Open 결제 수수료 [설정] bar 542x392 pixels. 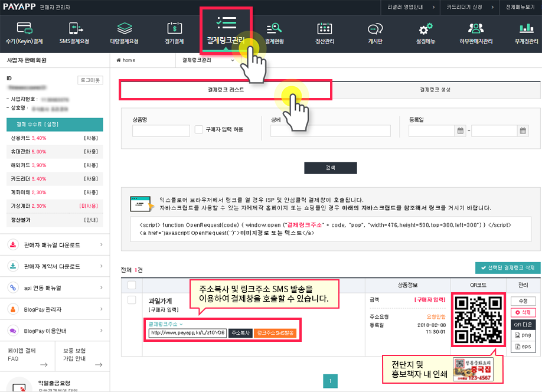coord(55,125)
